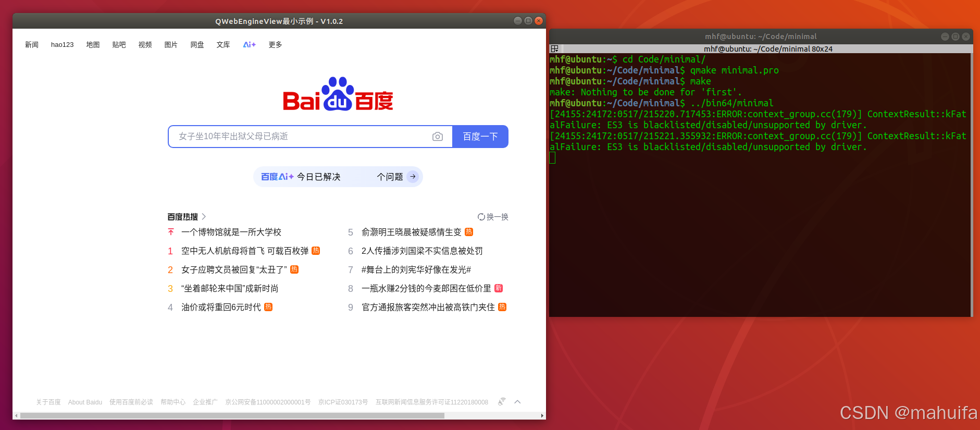
Task: Open hot search 一瓶水赚2分钱的今麦郎
Action: click(x=426, y=288)
